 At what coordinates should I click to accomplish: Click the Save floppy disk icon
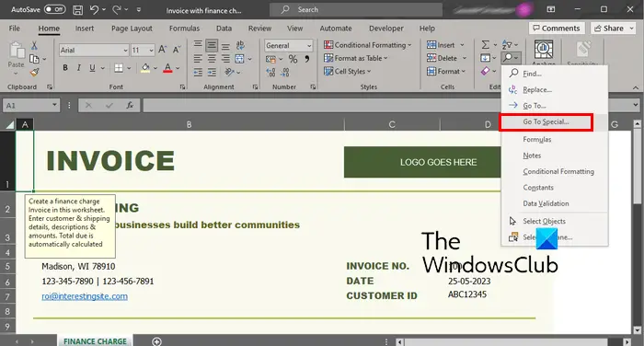[x=77, y=10]
